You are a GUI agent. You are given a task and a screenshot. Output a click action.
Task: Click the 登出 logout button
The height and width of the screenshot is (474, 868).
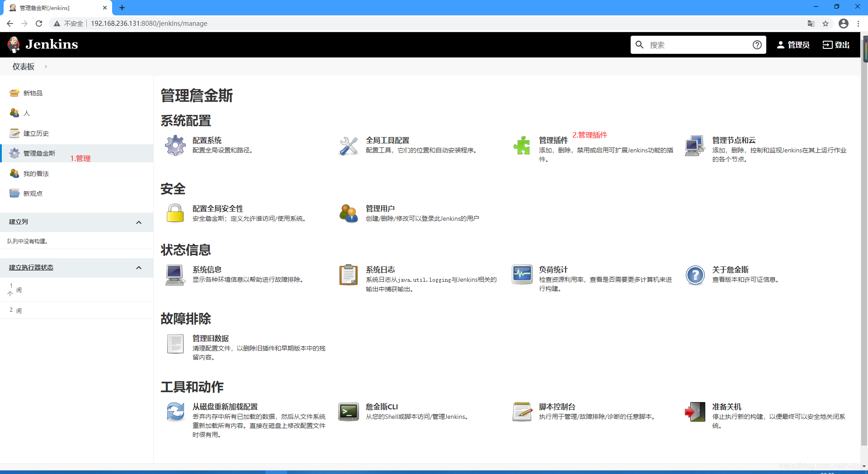836,45
